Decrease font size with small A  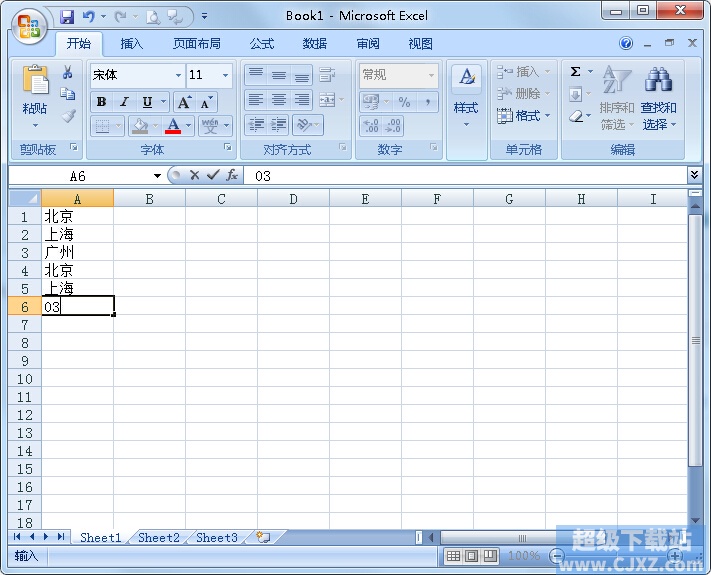[206, 102]
